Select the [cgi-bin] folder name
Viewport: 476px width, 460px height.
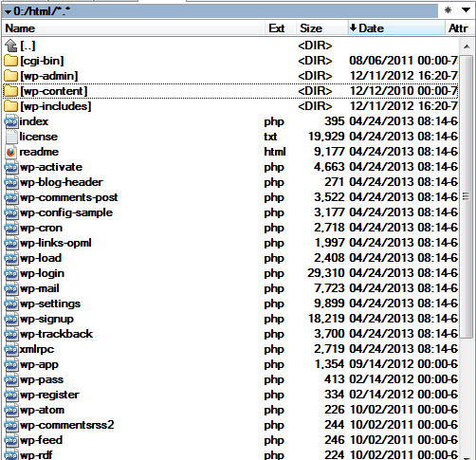42,61
